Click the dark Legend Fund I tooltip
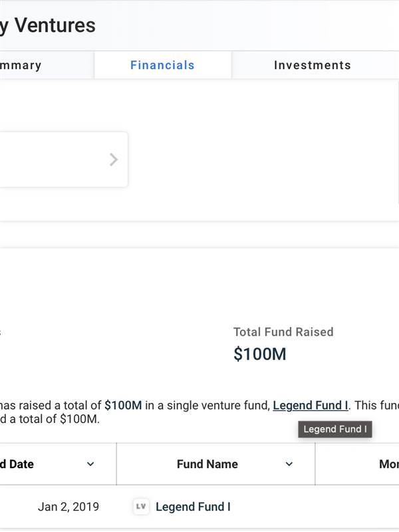 point(335,429)
